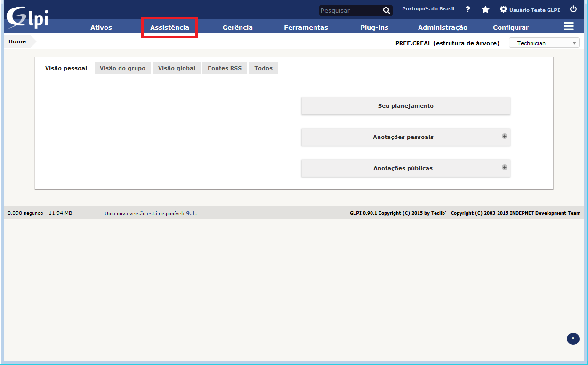Open the Technician profile dropdown
This screenshot has width=588, height=365.
(544, 43)
